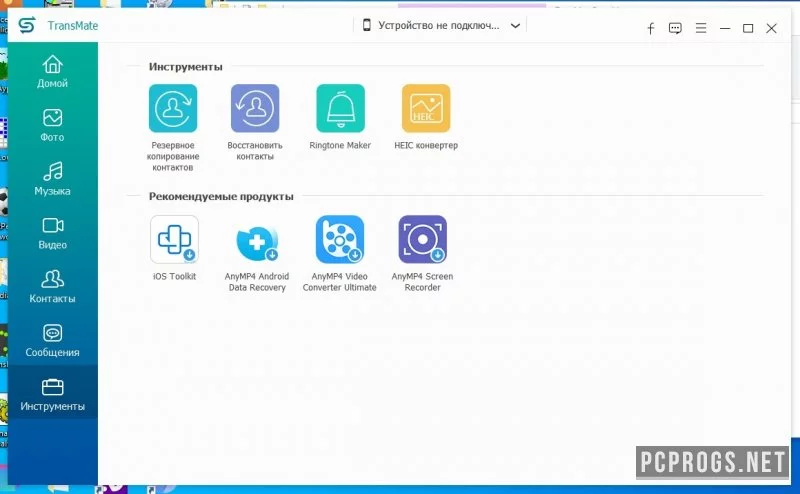Click the Инструменты section heading
This screenshot has width=800, height=494.
(186, 67)
